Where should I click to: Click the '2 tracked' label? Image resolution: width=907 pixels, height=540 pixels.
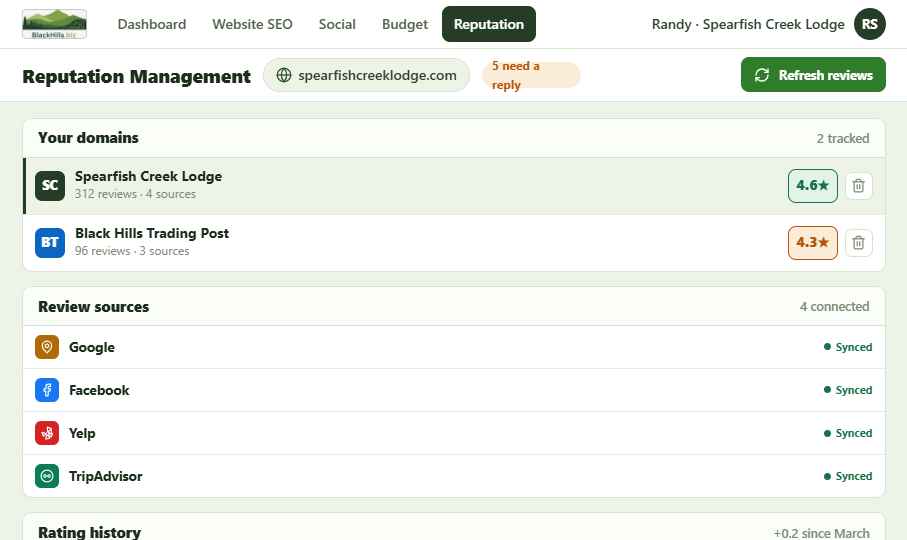coord(843,138)
